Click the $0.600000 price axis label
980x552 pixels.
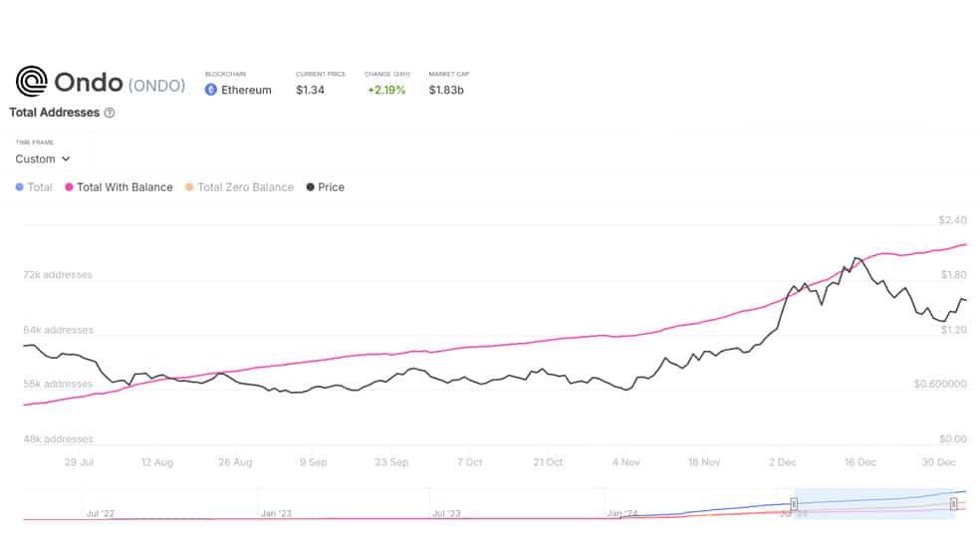940,384
